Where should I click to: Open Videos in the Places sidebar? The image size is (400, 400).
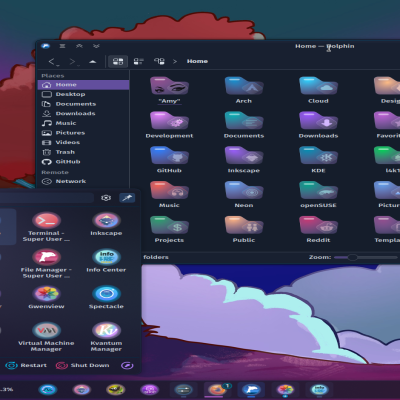point(83,142)
